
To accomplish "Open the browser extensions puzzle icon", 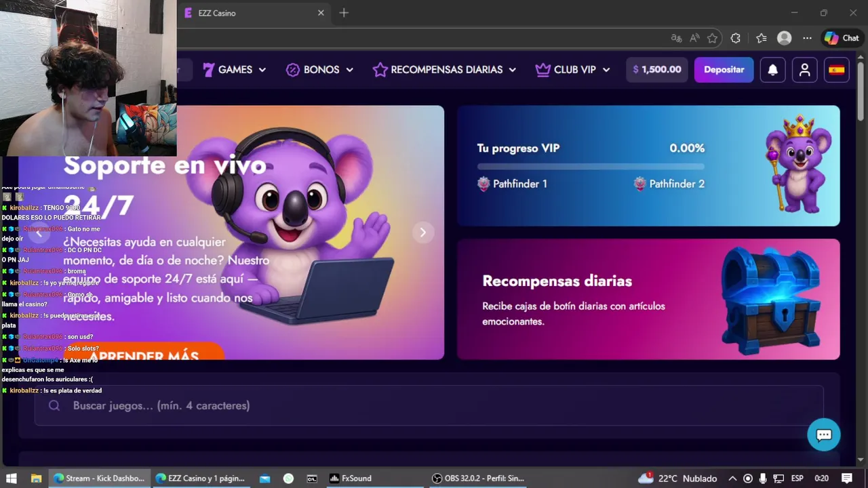I will coord(736,39).
